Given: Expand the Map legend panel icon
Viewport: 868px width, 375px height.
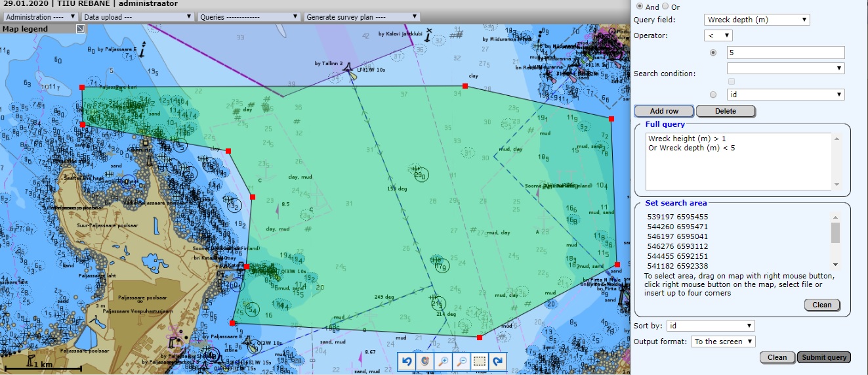Looking at the screenshot, I should (x=81, y=29).
